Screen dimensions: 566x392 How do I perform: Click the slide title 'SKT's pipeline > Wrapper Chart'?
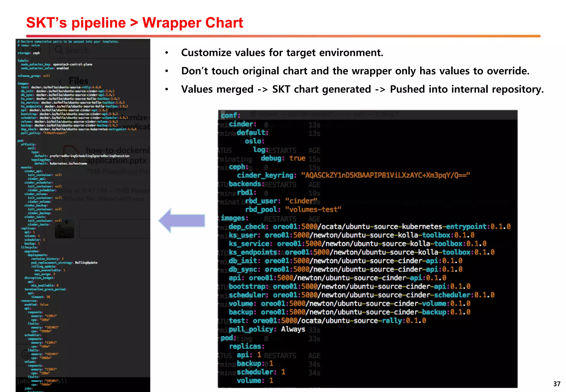point(135,23)
